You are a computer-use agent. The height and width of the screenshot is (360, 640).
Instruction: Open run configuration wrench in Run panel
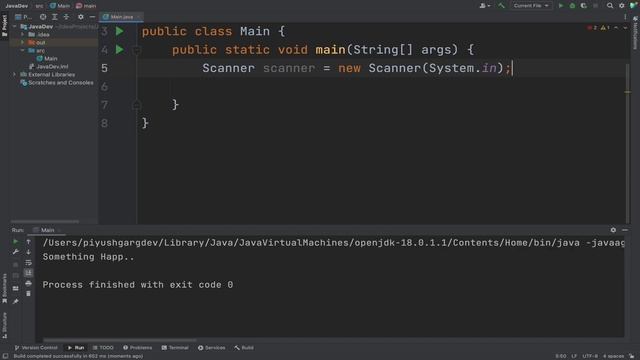(x=16, y=252)
